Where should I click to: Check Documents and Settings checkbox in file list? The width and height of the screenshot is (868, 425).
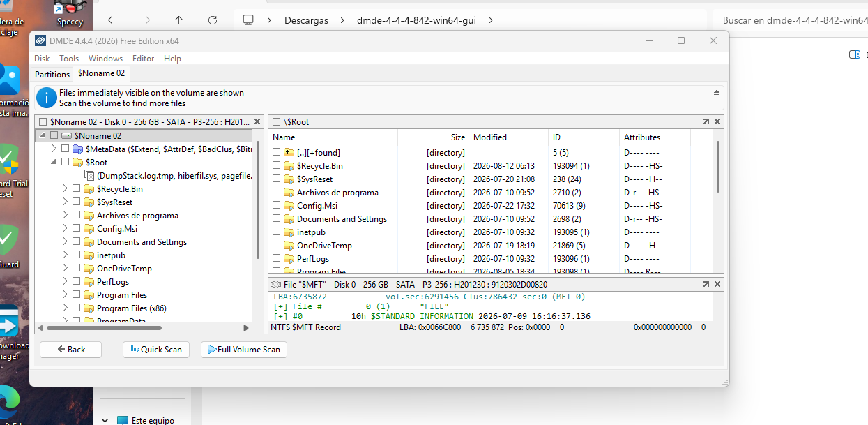[x=277, y=218]
